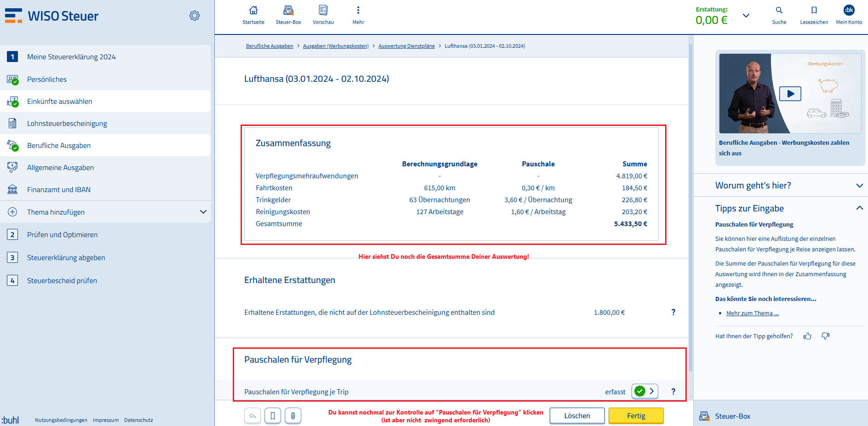Rate tip with thumbs down
Viewport: 868px width, 426px height.
(826, 336)
